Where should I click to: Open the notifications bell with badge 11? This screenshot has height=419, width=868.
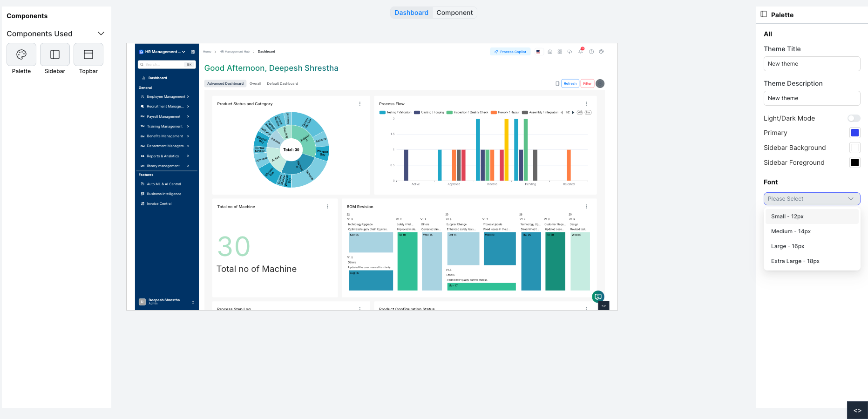[x=581, y=52]
